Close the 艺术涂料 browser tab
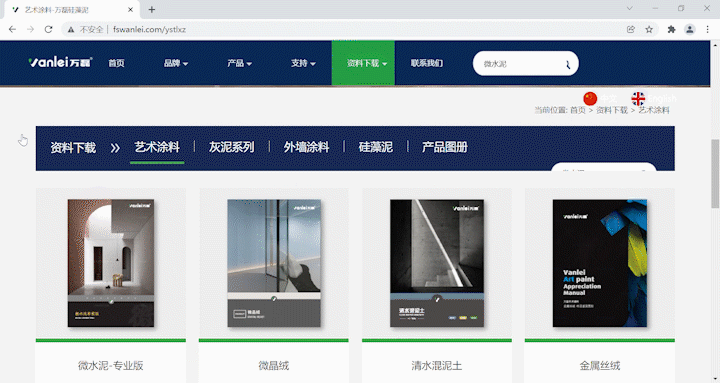The height and width of the screenshot is (383, 720). [x=130, y=9]
